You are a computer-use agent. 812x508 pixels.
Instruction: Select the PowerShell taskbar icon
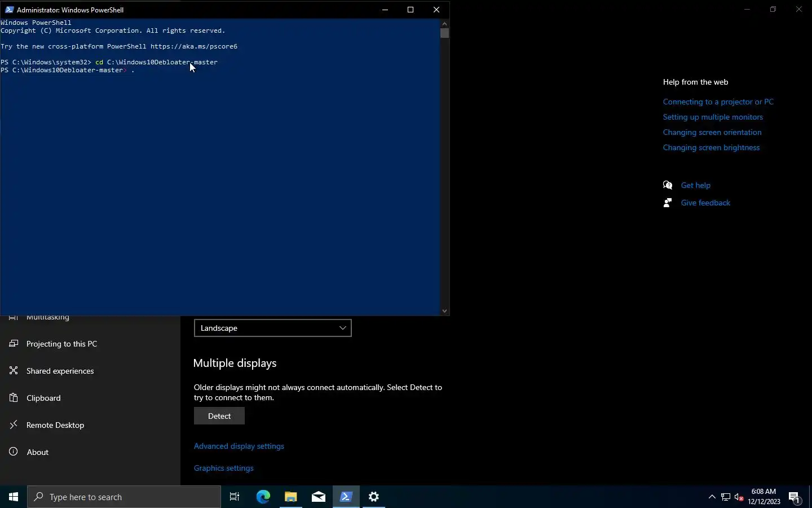tap(346, 497)
